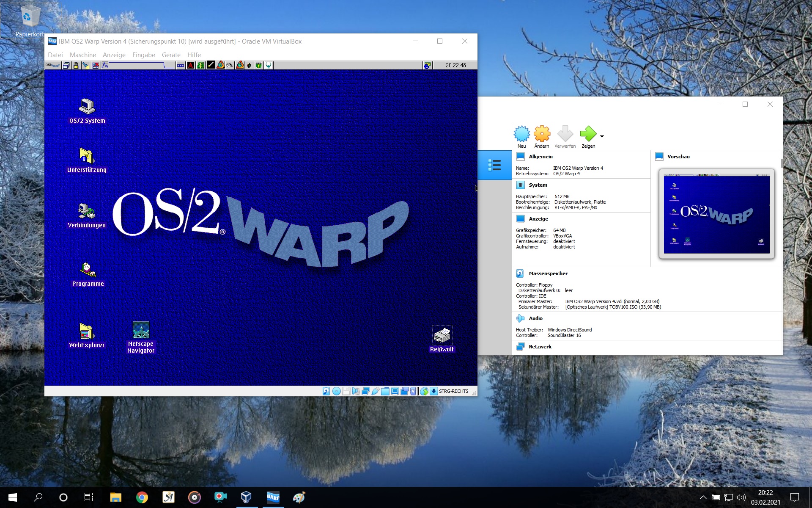Open the Unterstützung folder icon
Image resolution: width=812 pixels, height=508 pixels.
click(87, 160)
